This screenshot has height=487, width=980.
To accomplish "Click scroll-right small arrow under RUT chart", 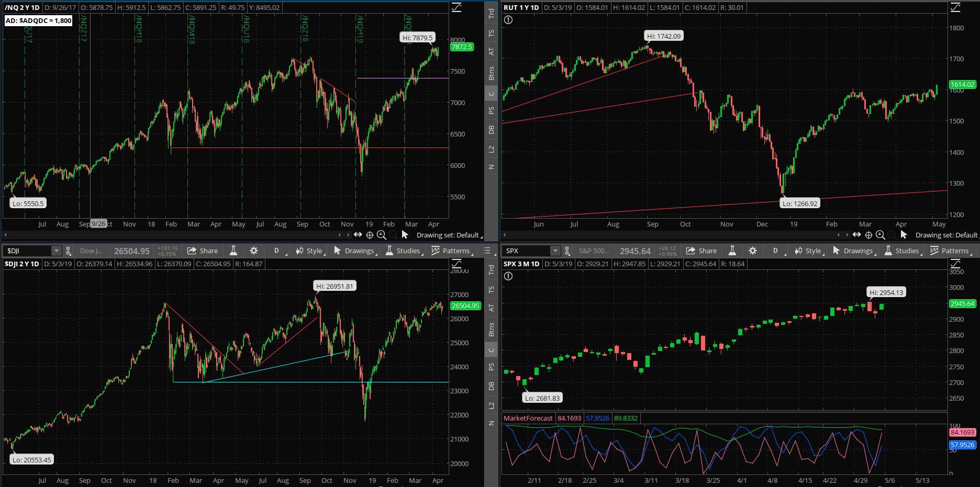I will [847, 235].
